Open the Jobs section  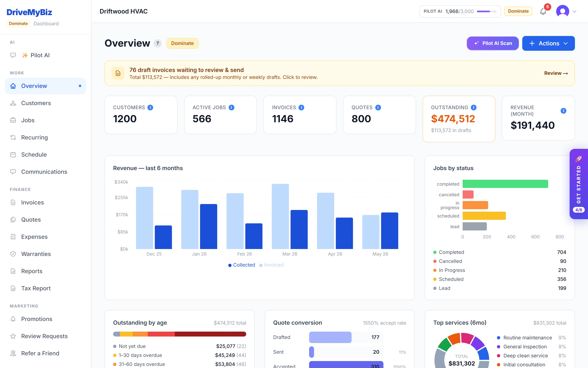click(x=46, y=120)
